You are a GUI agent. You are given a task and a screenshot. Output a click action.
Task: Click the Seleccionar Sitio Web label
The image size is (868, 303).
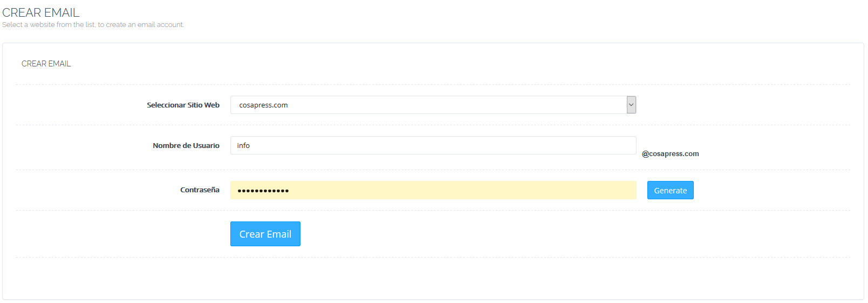point(183,105)
